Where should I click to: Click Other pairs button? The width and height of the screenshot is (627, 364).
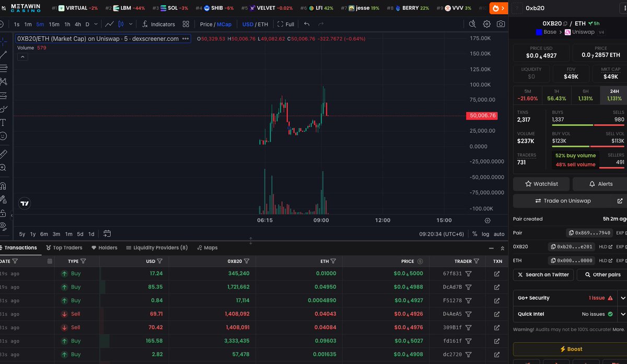[x=601, y=274]
